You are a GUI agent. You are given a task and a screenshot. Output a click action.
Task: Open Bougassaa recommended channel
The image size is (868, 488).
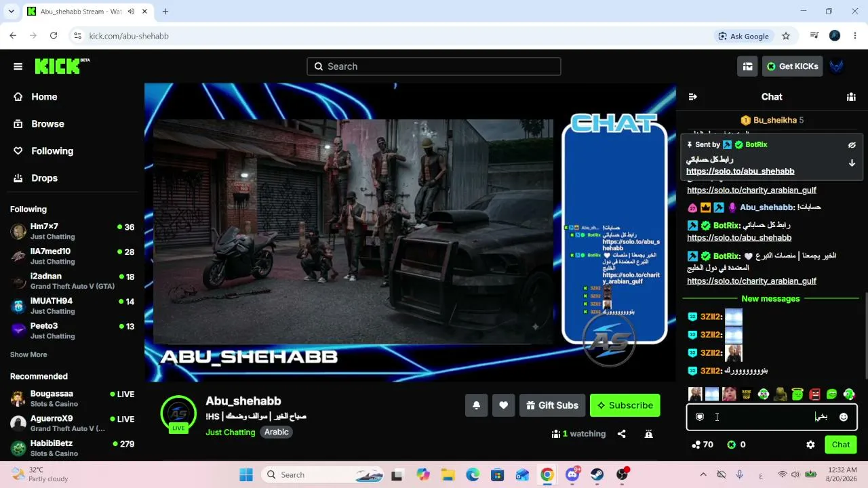[x=72, y=399]
